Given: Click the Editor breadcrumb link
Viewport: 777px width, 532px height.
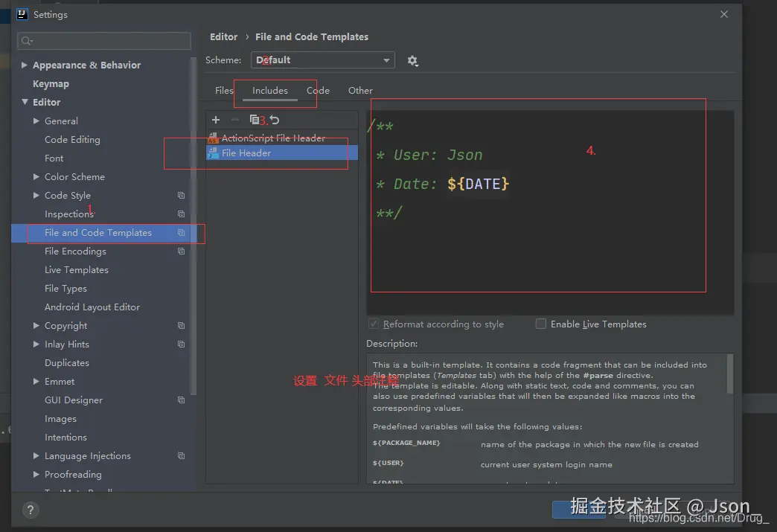Looking at the screenshot, I should tap(223, 36).
